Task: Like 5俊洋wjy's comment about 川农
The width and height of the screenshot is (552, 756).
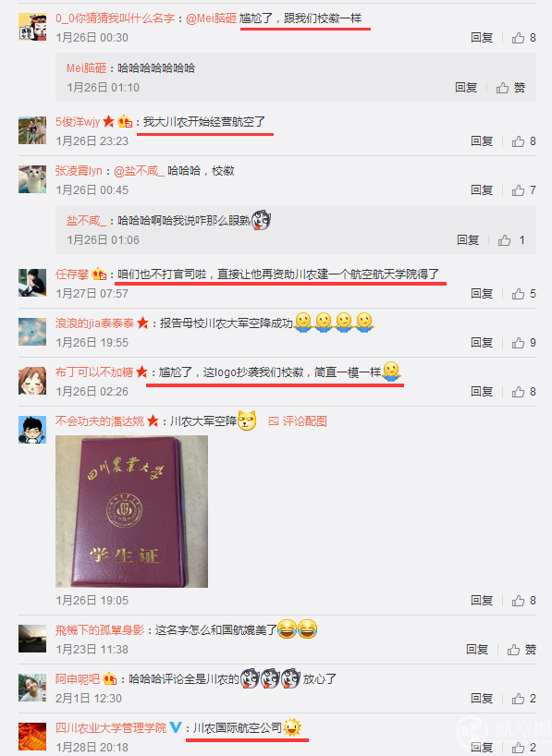Action: (523, 140)
